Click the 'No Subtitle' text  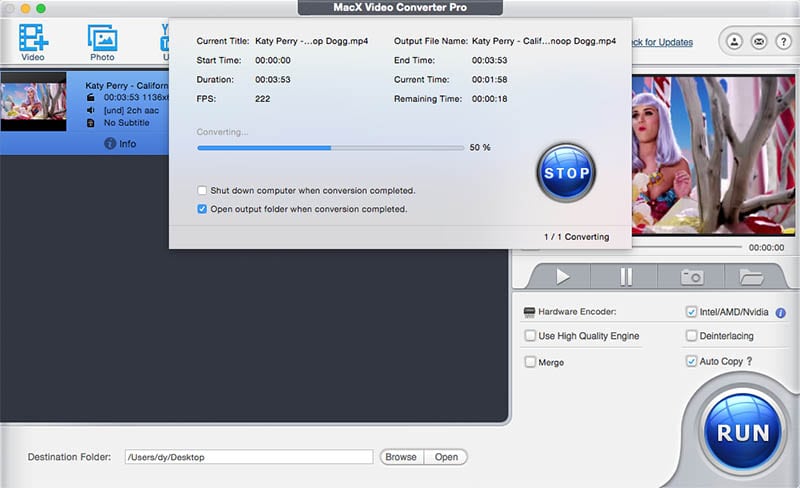click(127, 123)
